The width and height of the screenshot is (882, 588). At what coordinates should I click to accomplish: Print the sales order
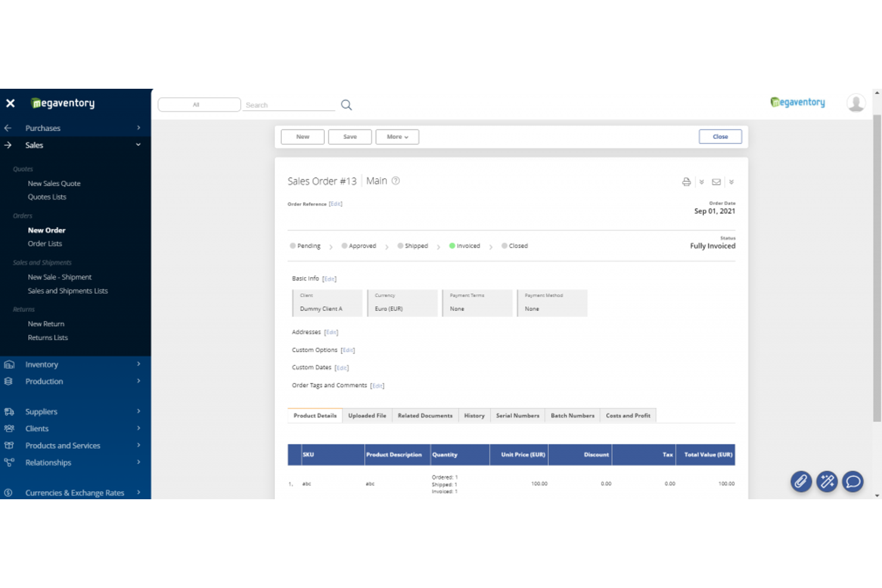click(x=687, y=182)
